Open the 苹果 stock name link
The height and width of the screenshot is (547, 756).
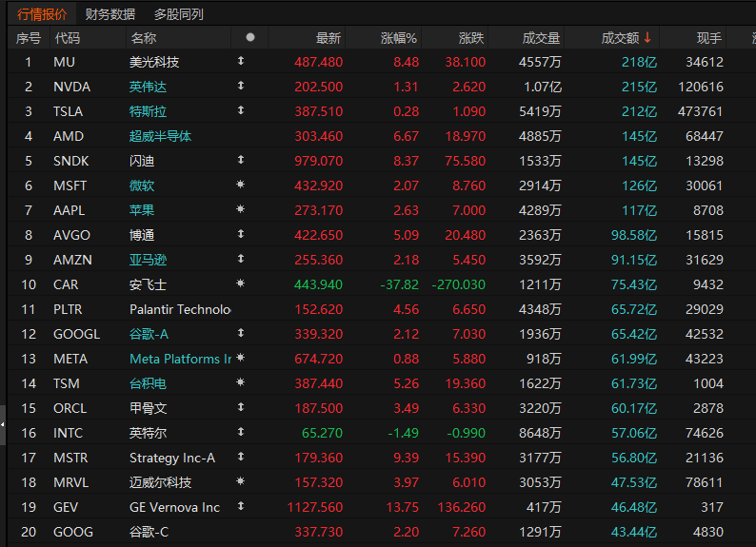[141, 210]
